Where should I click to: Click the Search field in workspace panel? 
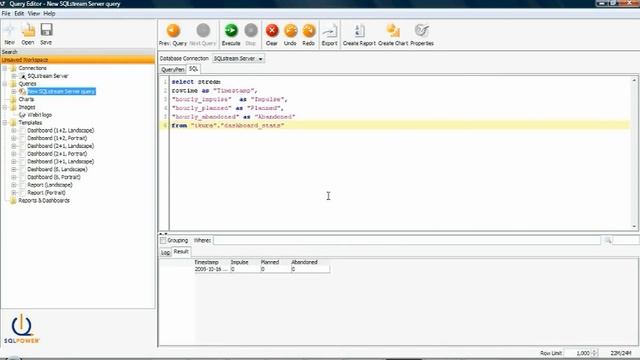78,52
